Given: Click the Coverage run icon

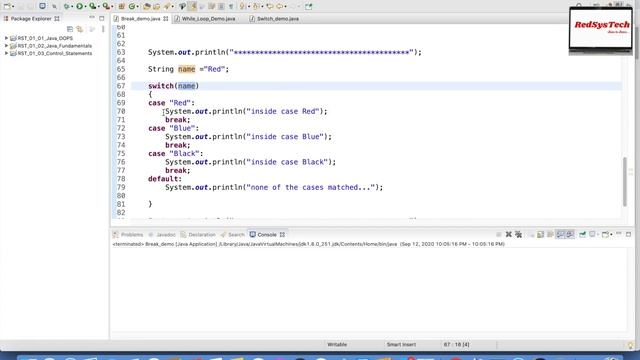Looking at the screenshot, I should coord(93,6).
